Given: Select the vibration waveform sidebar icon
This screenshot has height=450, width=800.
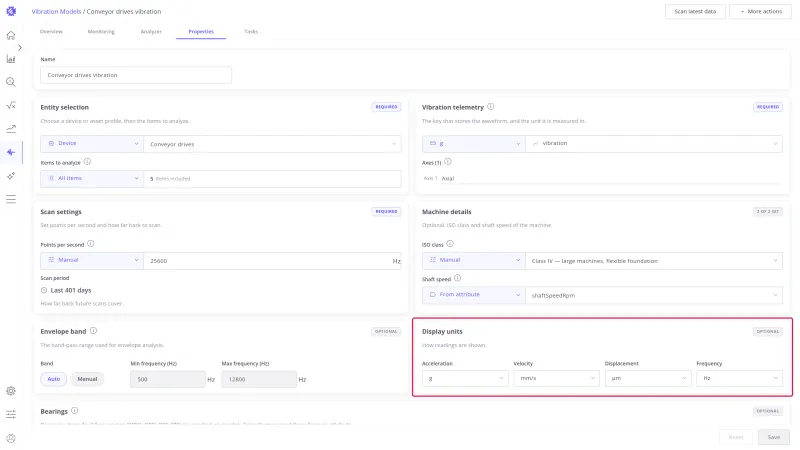Looking at the screenshot, I should pos(11,152).
